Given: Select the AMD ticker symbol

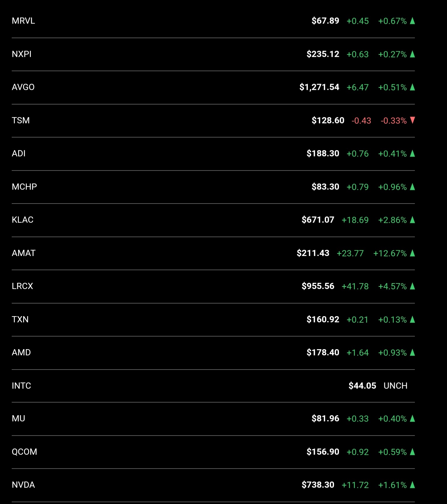Looking at the screenshot, I should [x=21, y=353].
